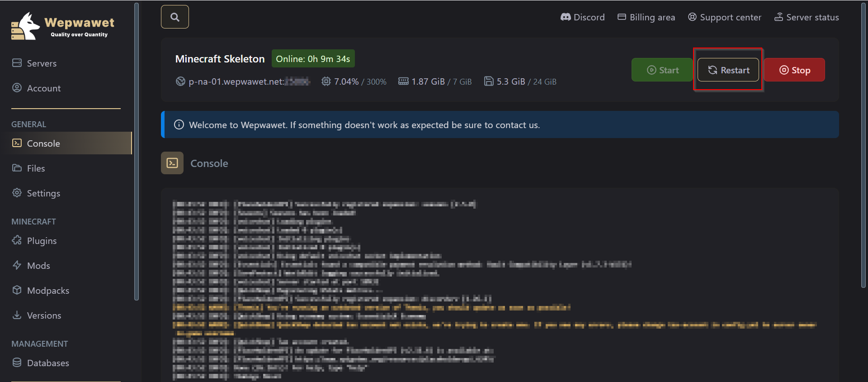
Task: Click the Console terminal sidebar icon
Action: click(x=17, y=143)
